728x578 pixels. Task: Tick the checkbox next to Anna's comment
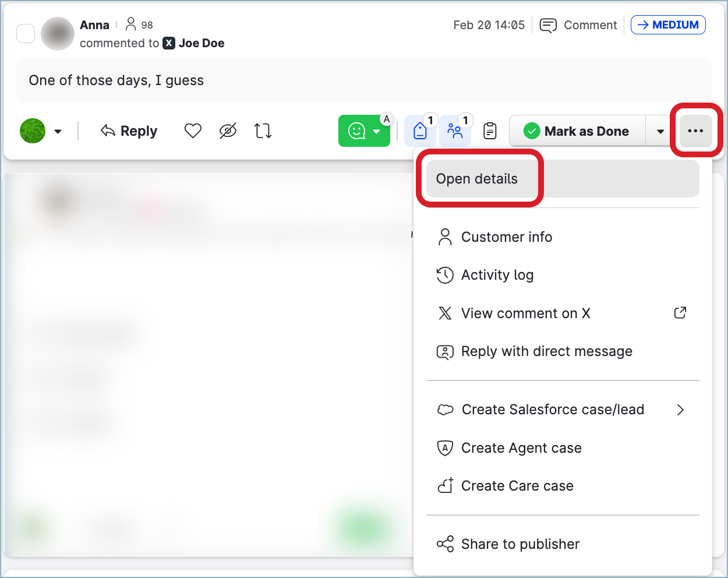[x=26, y=34]
